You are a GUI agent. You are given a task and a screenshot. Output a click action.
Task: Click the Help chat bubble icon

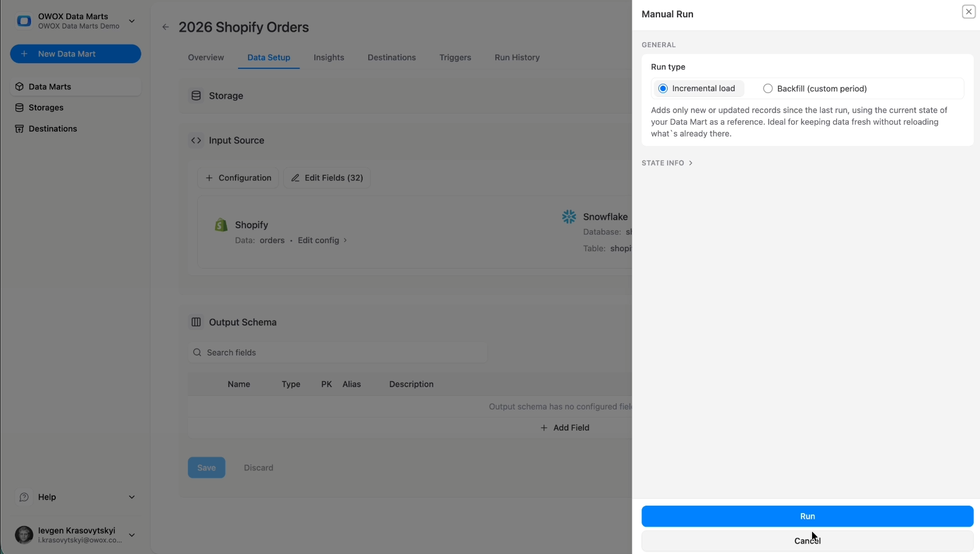tap(24, 497)
